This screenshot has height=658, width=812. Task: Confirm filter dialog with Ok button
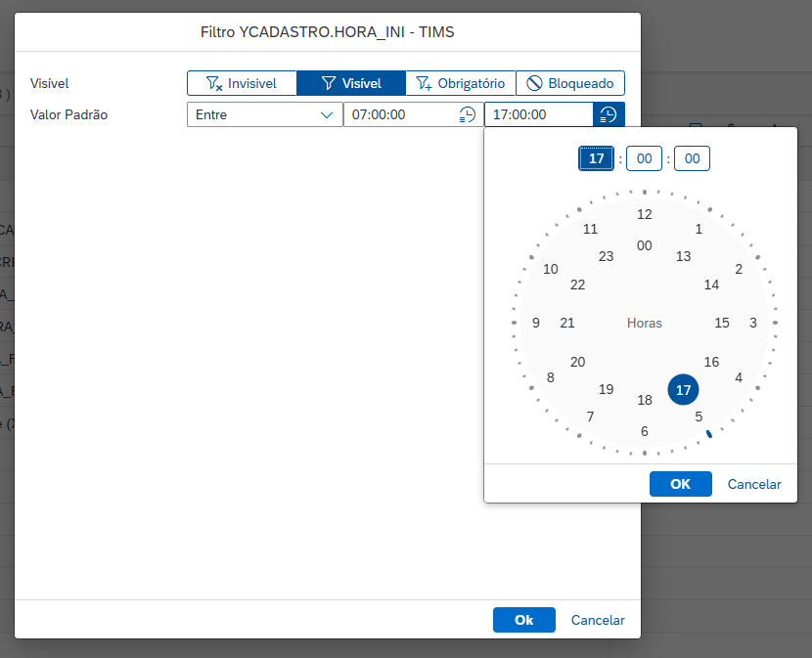pos(524,620)
